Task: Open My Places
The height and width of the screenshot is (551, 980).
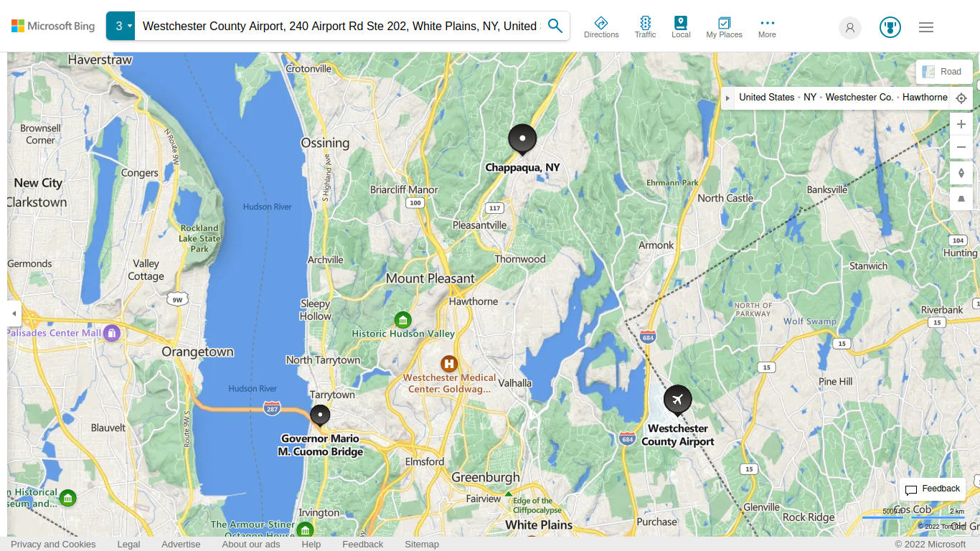Action: (x=724, y=27)
